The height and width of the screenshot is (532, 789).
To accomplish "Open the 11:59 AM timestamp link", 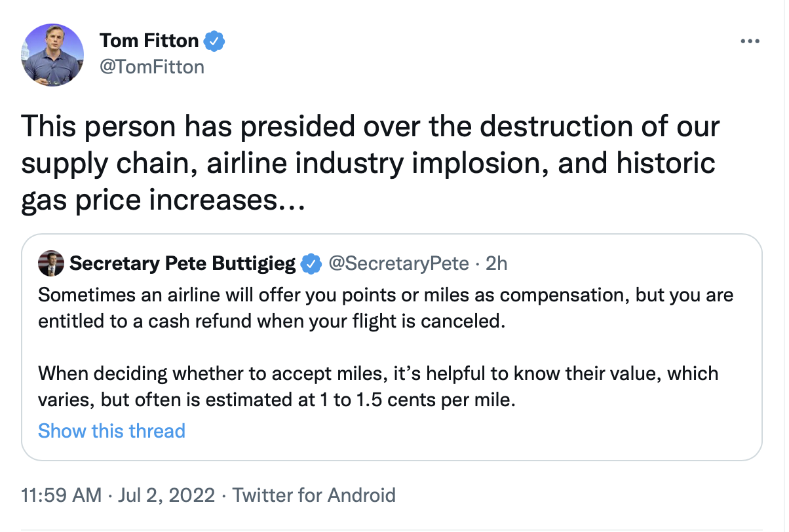I will tap(62, 495).
